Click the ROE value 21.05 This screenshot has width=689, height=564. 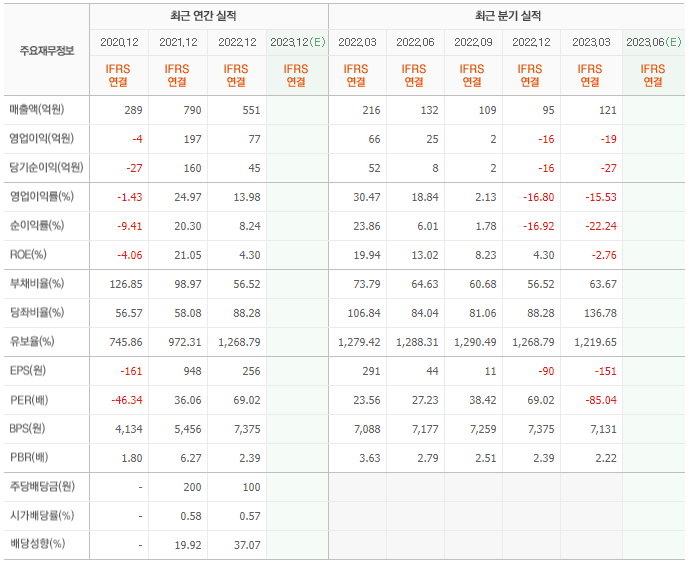(188, 255)
